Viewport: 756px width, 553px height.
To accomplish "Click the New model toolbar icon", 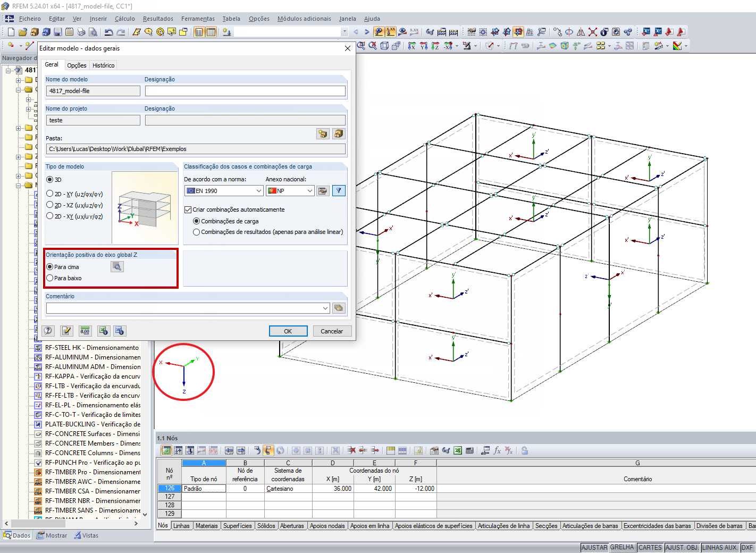I will 11,32.
